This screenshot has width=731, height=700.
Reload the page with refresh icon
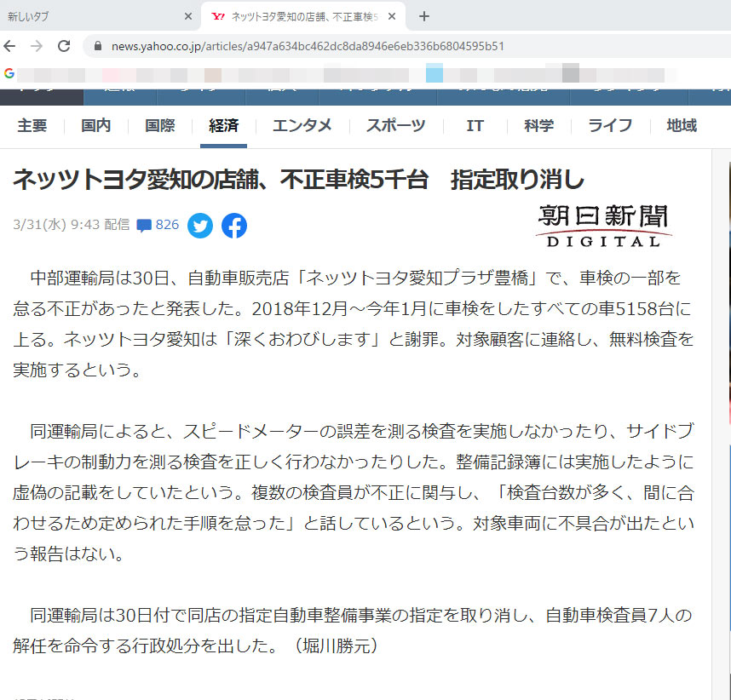(x=64, y=46)
